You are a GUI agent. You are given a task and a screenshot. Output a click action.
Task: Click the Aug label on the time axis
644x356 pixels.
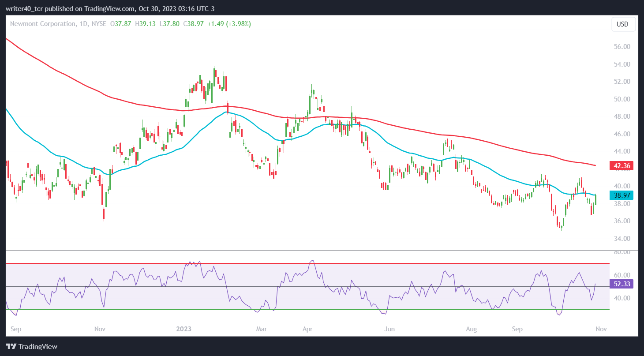(x=472, y=329)
